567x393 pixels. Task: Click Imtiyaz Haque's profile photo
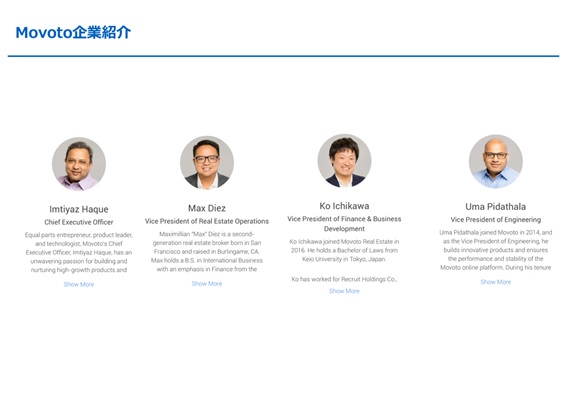79,164
